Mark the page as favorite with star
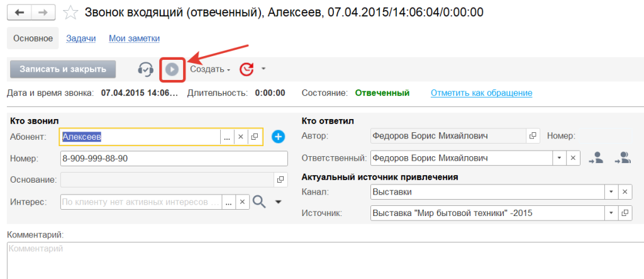Image resolution: width=644 pixels, height=279 pixels. click(x=72, y=13)
